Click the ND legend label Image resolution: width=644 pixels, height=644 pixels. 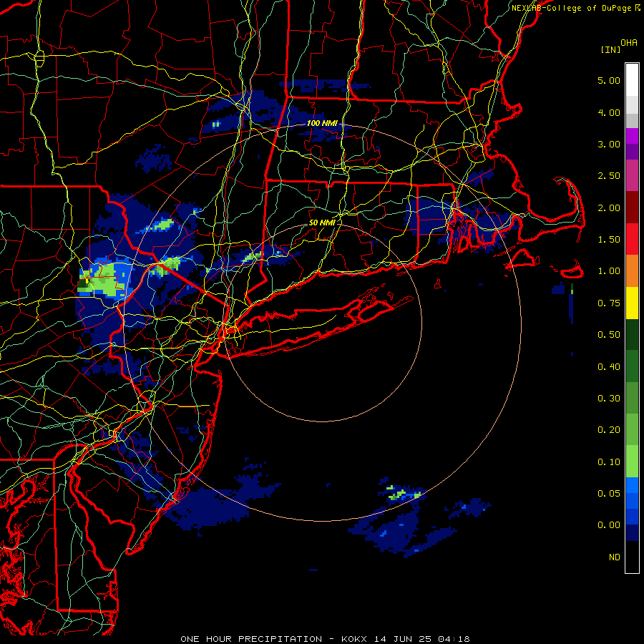click(x=615, y=557)
